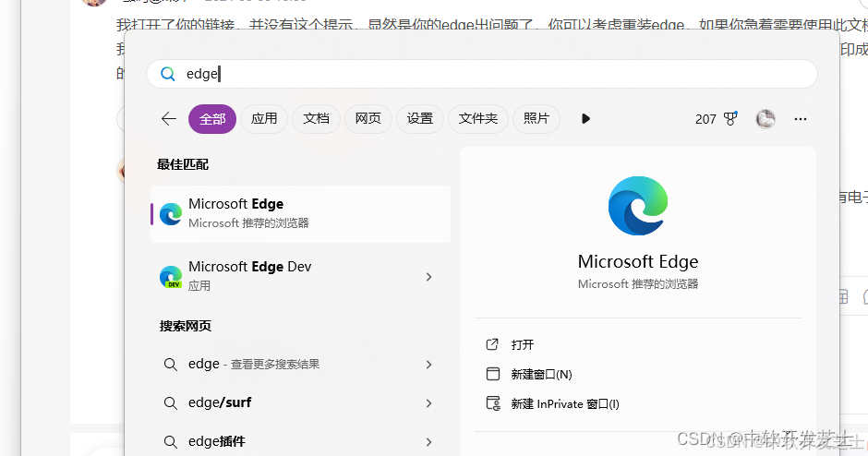This screenshot has width=868, height=456.
Task: Select the 全部 filter tab
Action: click(x=212, y=119)
